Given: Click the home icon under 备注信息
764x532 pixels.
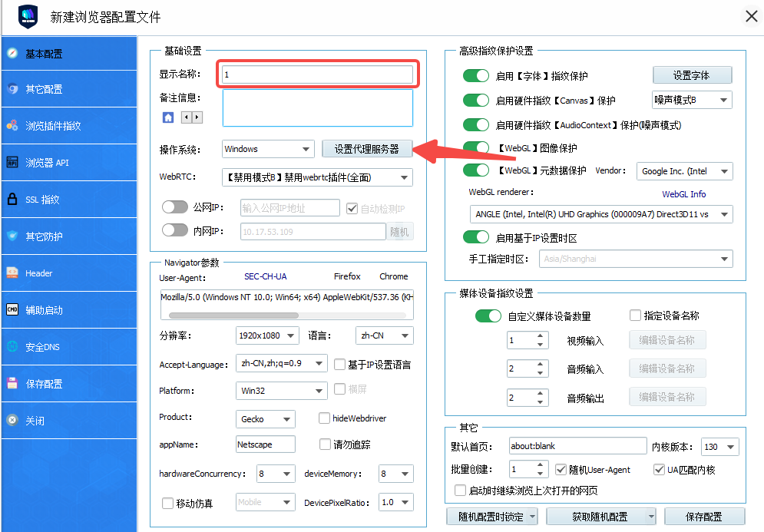Looking at the screenshot, I should (168, 117).
